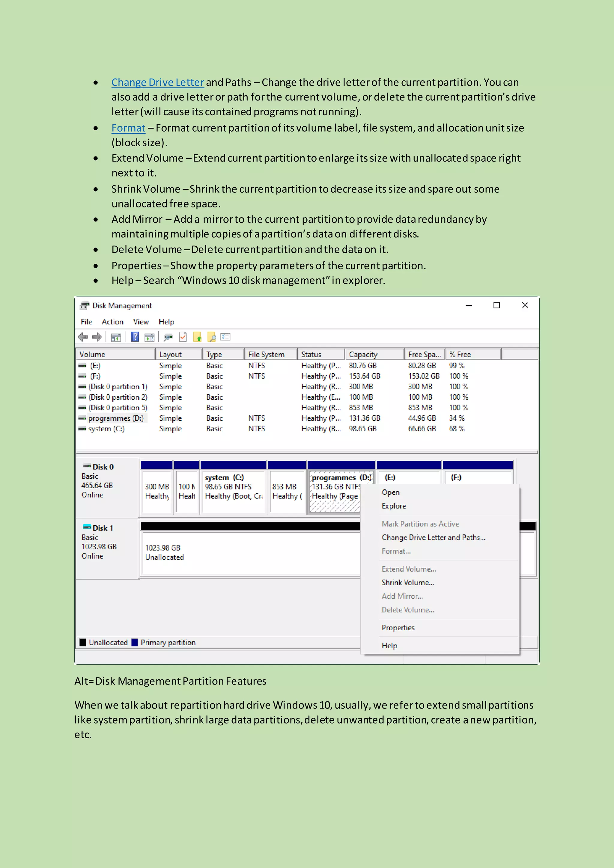Follow the Change Drive Letter hyperlink
Viewport: 614px width, 868px height.
click(x=158, y=82)
